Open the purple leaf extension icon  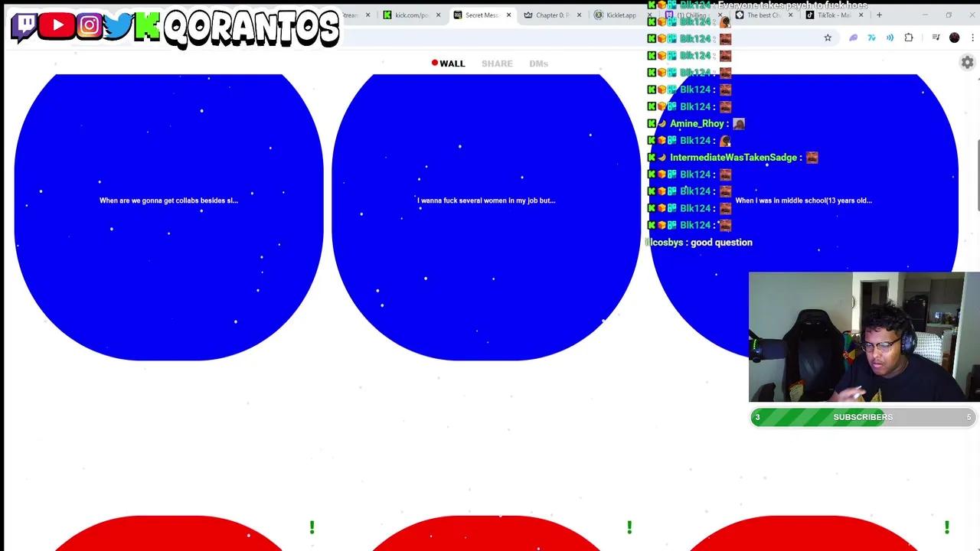853,37
